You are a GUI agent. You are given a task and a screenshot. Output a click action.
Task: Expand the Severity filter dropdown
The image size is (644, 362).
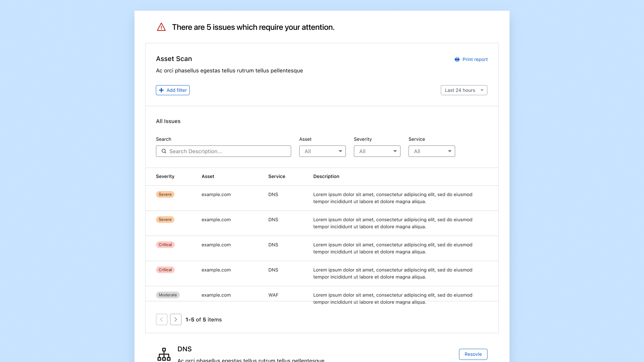click(377, 151)
